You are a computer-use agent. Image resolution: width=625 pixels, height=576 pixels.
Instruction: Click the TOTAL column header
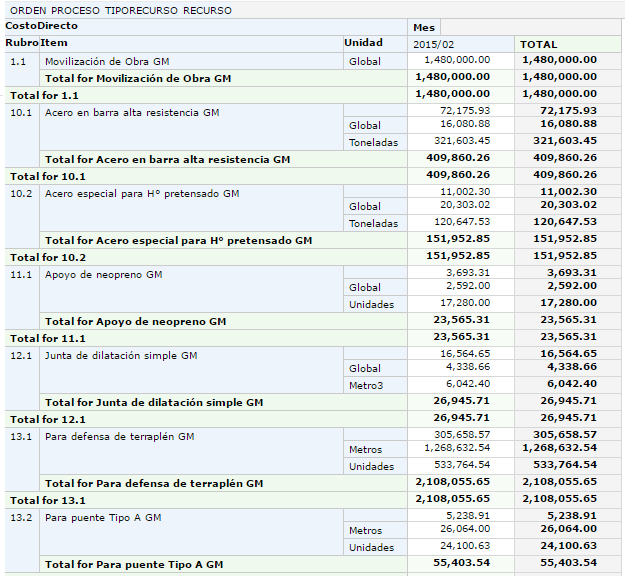point(539,44)
